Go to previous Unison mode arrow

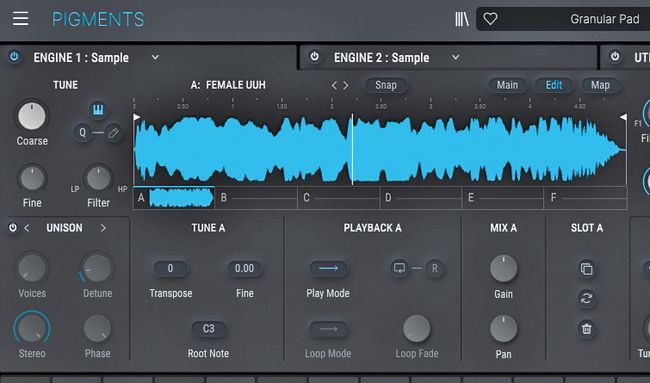pos(27,228)
